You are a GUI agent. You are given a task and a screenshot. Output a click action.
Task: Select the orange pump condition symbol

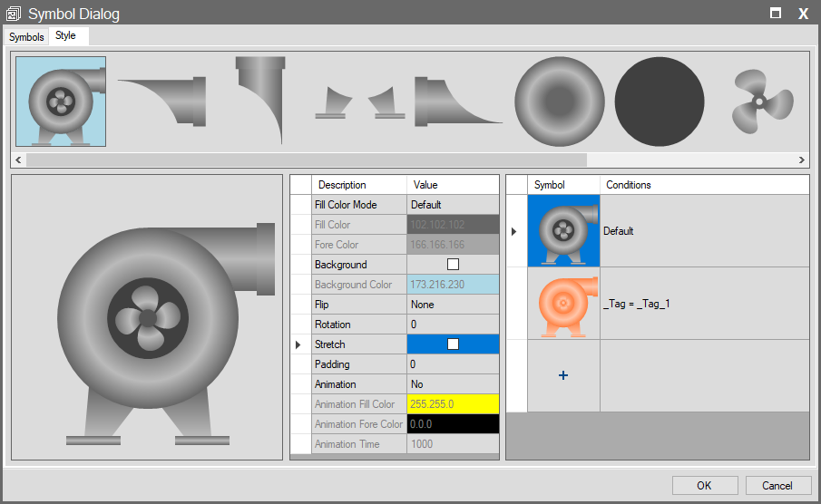pos(563,304)
